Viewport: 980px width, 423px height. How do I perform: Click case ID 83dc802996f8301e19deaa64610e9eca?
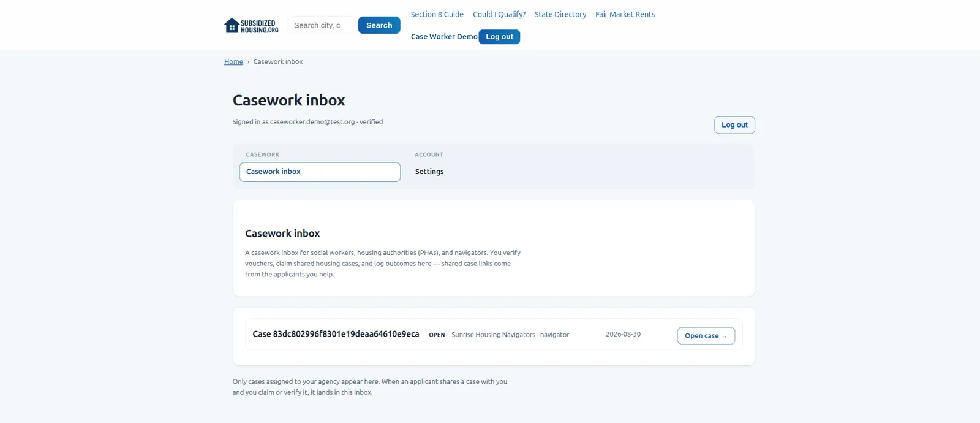(336, 334)
